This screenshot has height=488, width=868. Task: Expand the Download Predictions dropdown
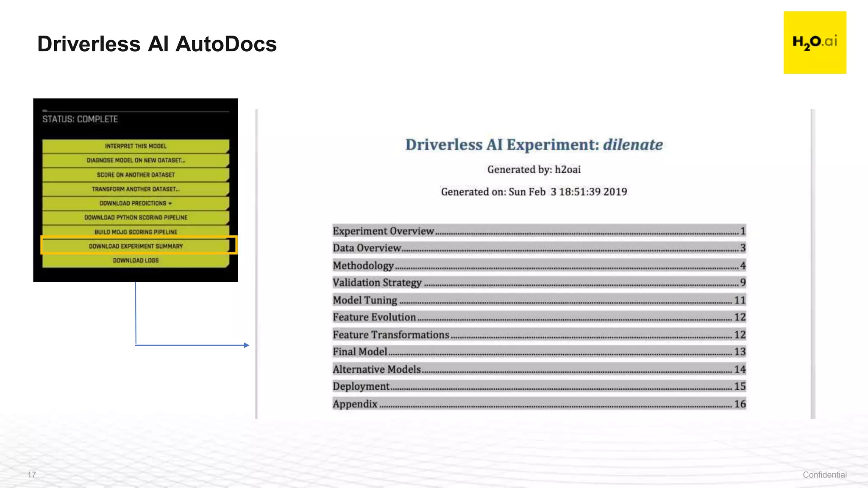click(x=136, y=203)
